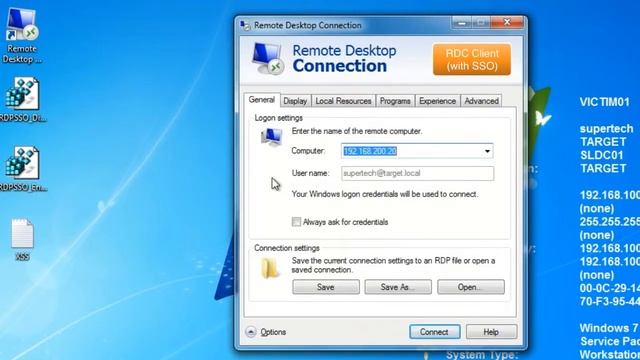This screenshot has height=360, width=640.
Task: Click the User name field
Action: [418, 173]
